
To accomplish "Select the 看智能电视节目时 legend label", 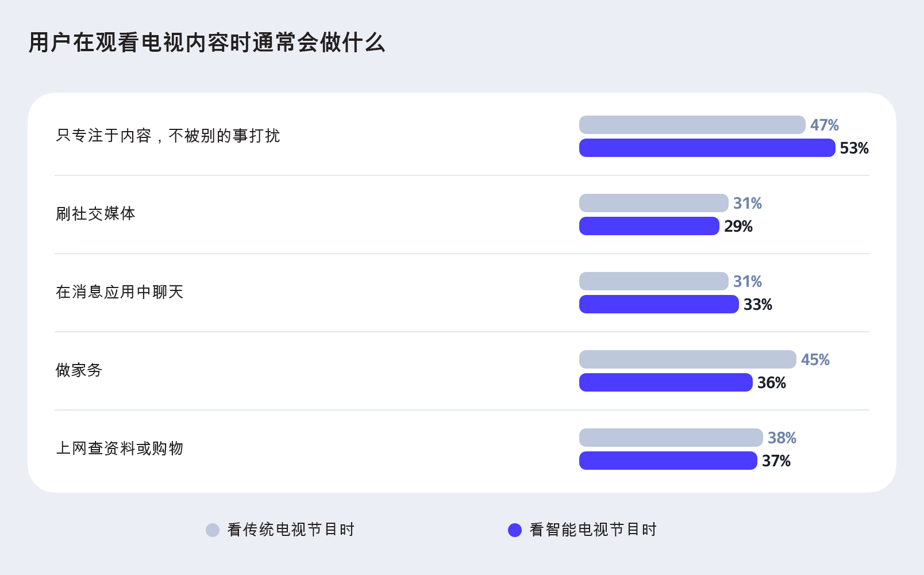I will coord(593,530).
